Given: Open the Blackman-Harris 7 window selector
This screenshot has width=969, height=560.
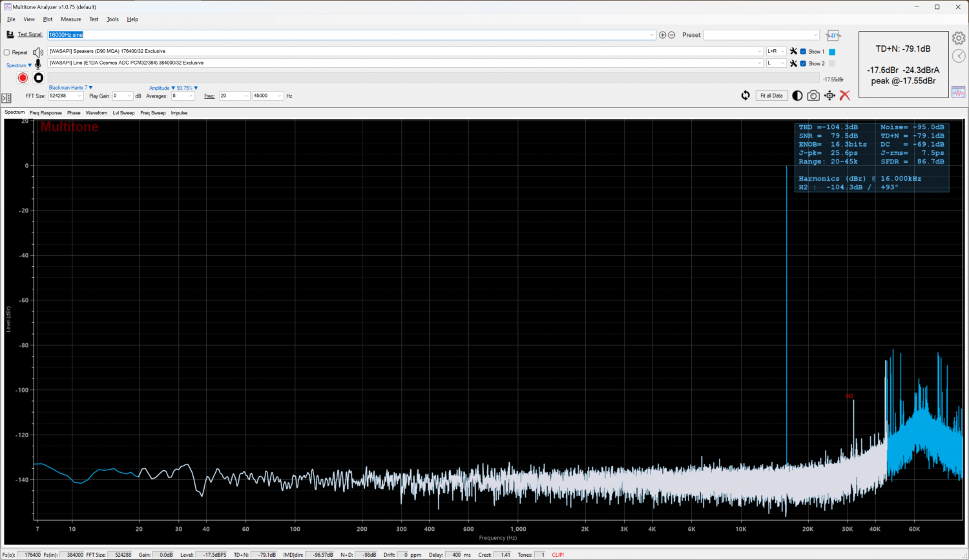Looking at the screenshot, I should (70, 88).
